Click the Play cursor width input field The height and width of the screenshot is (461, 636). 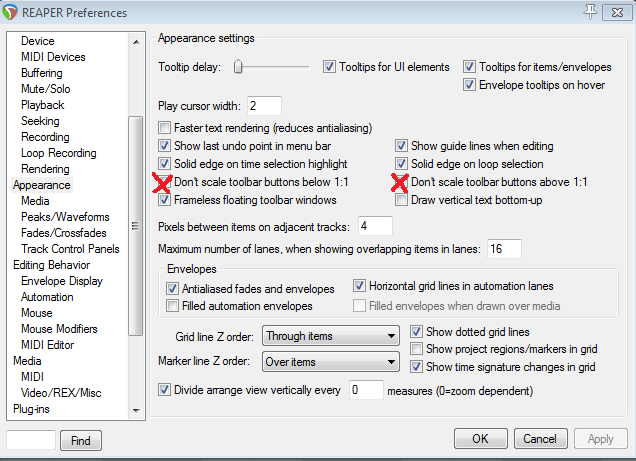tap(264, 105)
